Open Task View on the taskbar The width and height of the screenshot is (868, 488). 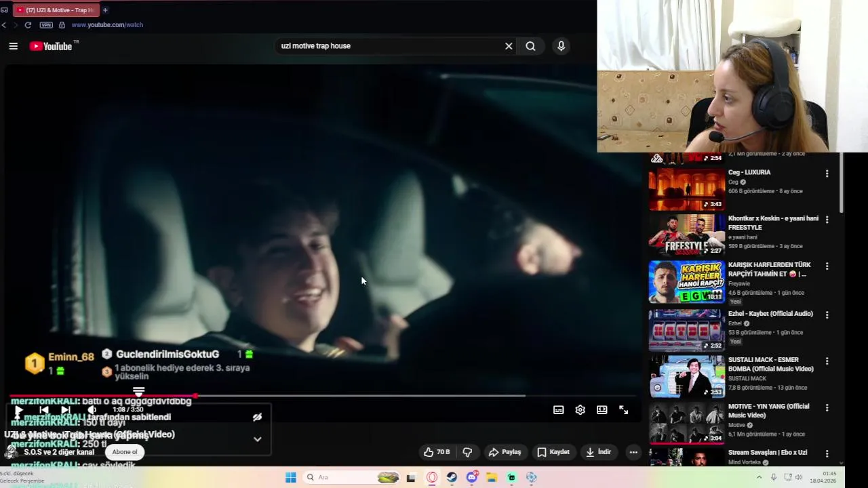pos(411,477)
